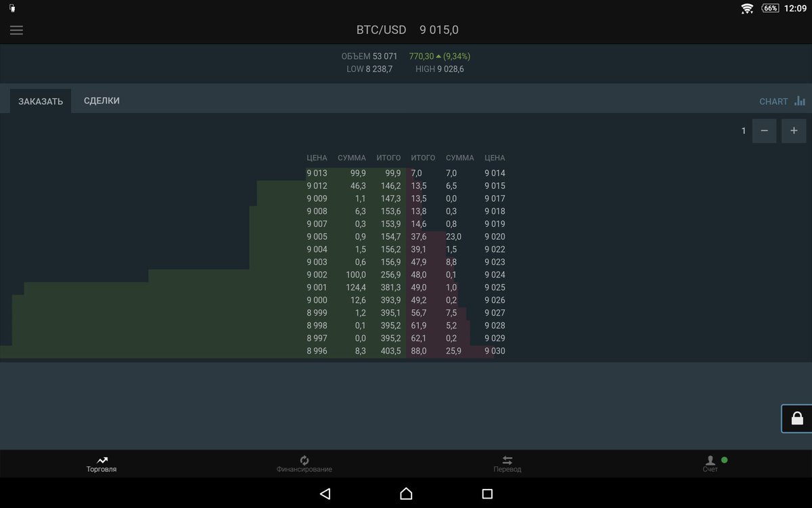
Task: Select ask price 9 019
Action: (x=495, y=224)
